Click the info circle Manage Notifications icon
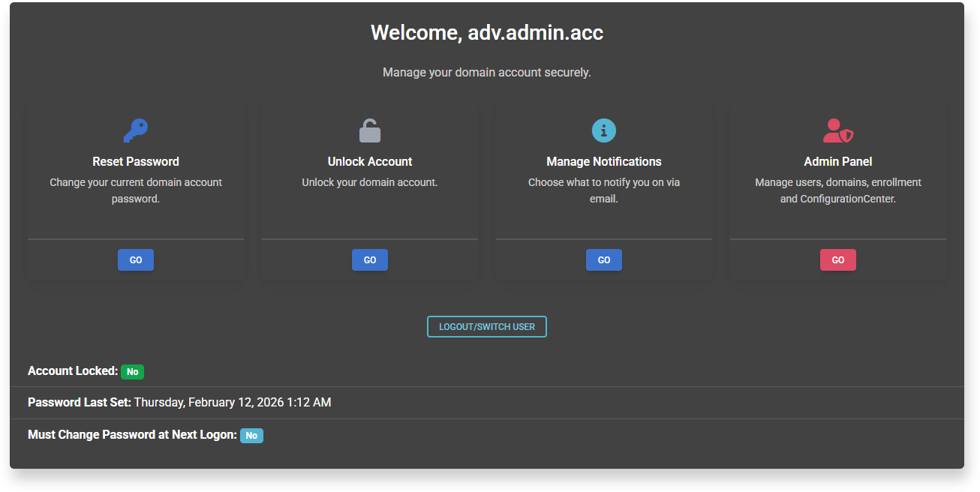This screenshot has width=980, height=492. coord(604,130)
